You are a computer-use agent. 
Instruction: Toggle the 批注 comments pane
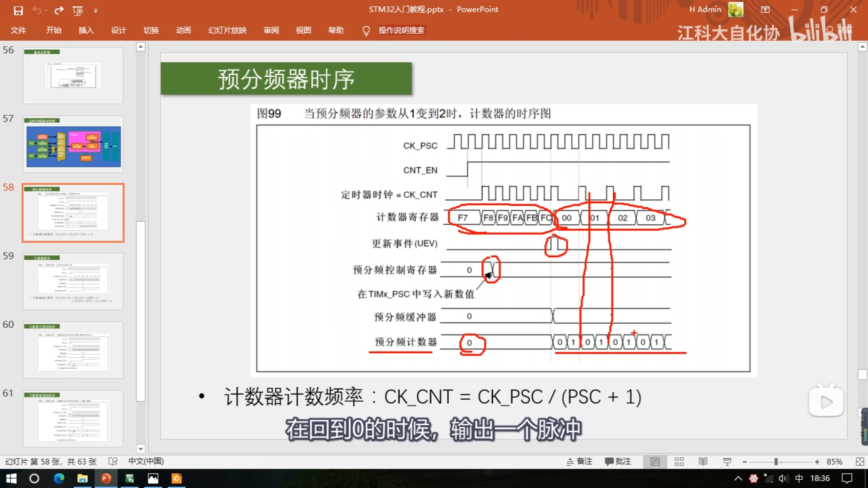618,462
